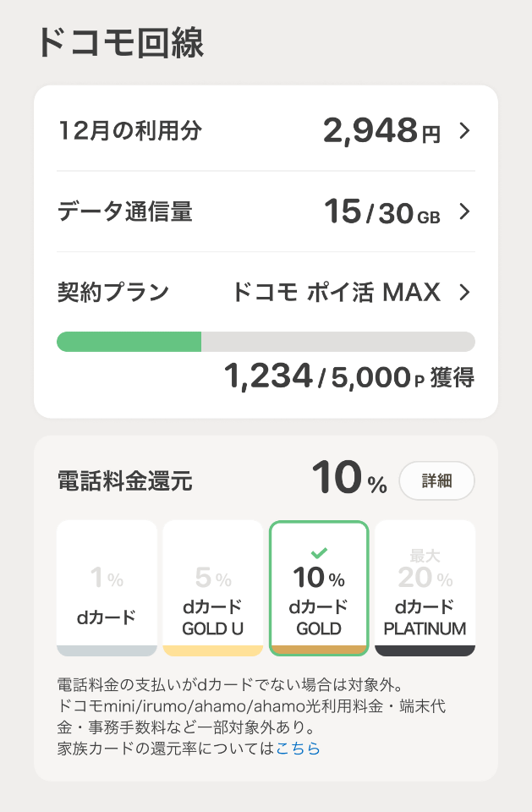Click the points progress bar
The width and height of the screenshot is (532, 812).
click(x=266, y=342)
